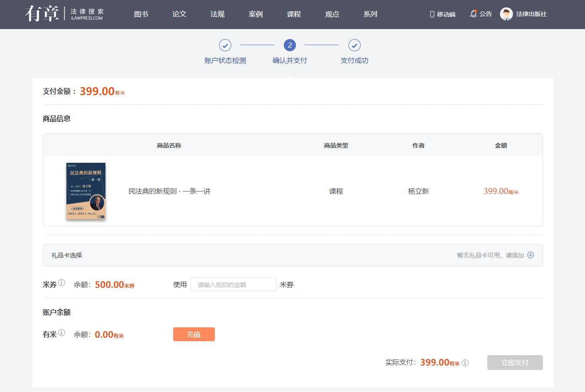Click the 民法典的新规则 course cover thumbnail
585x392 pixels.
[86, 191]
